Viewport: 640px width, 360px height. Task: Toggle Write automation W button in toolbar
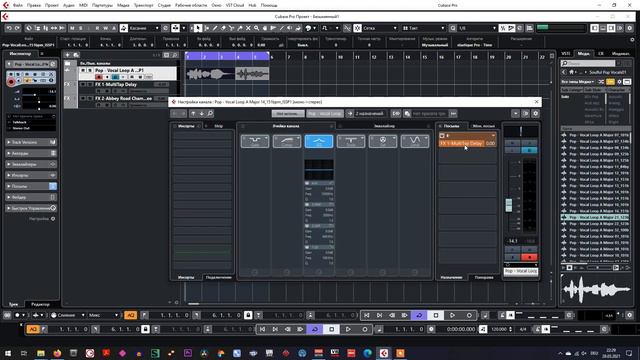105,28
